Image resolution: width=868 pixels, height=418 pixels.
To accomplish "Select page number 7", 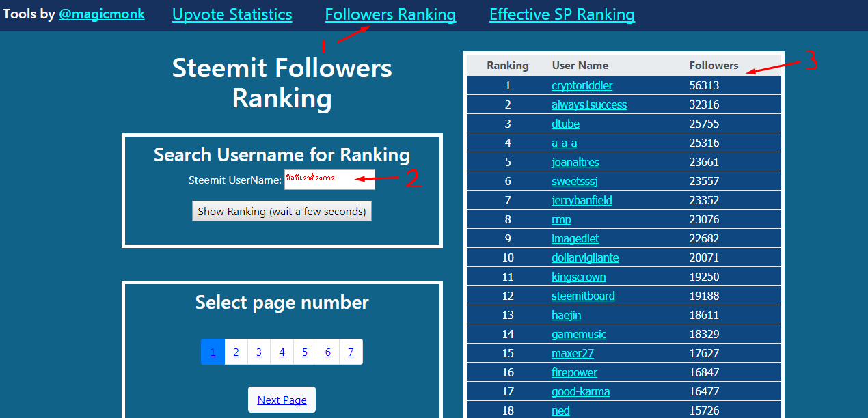I will [351, 352].
